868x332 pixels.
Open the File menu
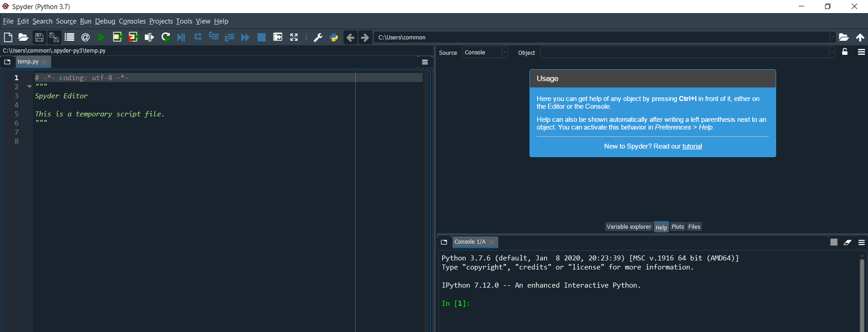(x=8, y=21)
